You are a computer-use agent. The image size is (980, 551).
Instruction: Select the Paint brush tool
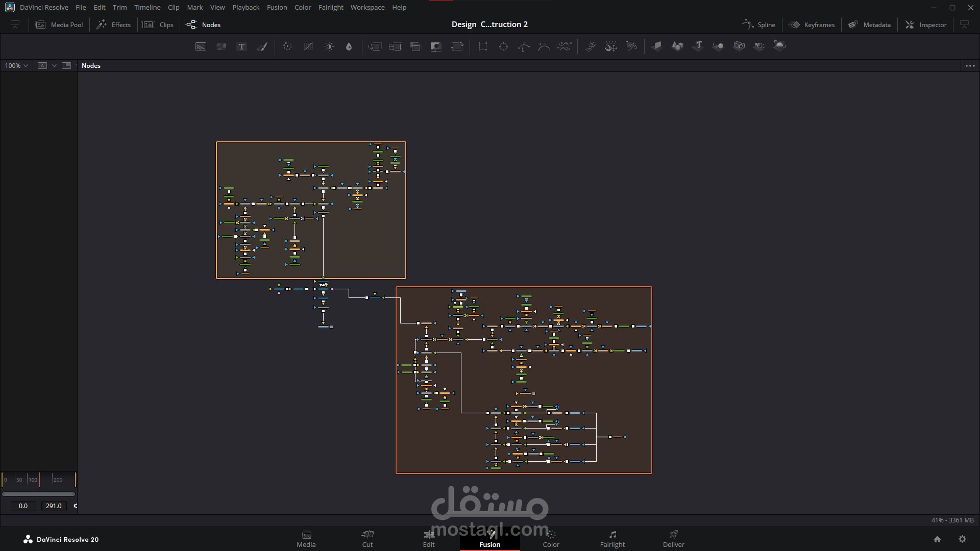pos(262,46)
